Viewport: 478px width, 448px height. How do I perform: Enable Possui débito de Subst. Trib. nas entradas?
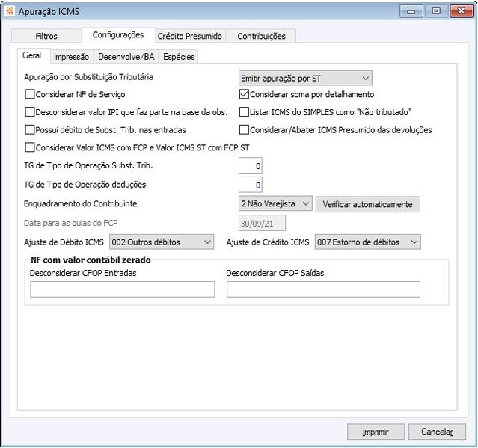click(30, 130)
